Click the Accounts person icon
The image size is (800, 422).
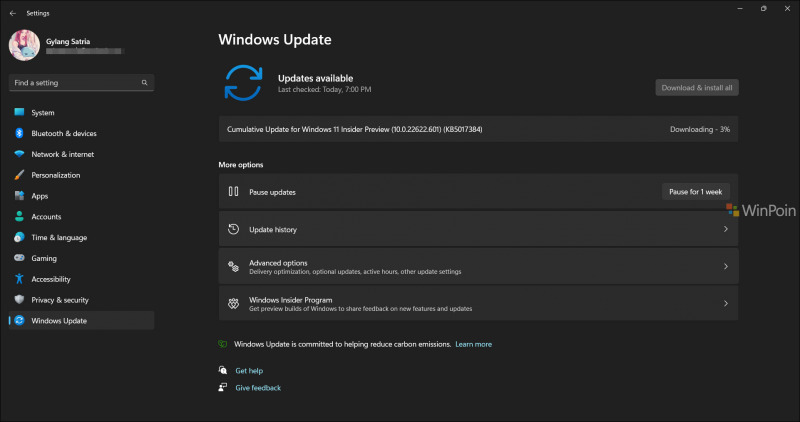tap(19, 216)
